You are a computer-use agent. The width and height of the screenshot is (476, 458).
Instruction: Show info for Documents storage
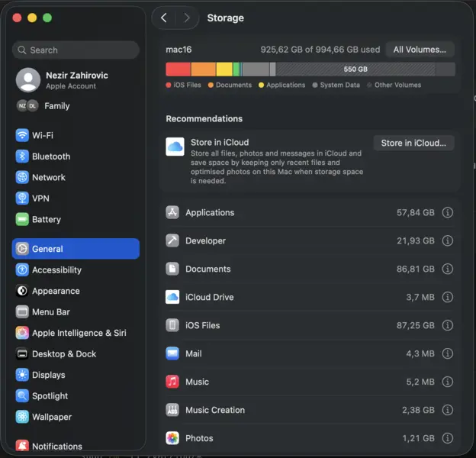[x=448, y=269]
